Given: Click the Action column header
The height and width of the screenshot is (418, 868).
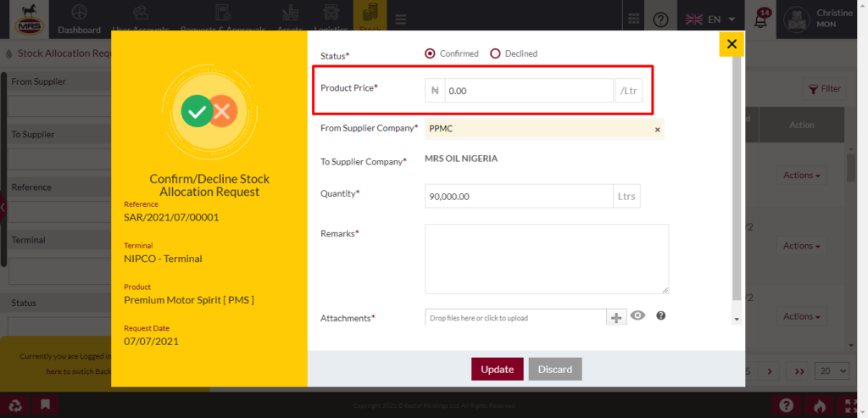Looking at the screenshot, I should [802, 125].
